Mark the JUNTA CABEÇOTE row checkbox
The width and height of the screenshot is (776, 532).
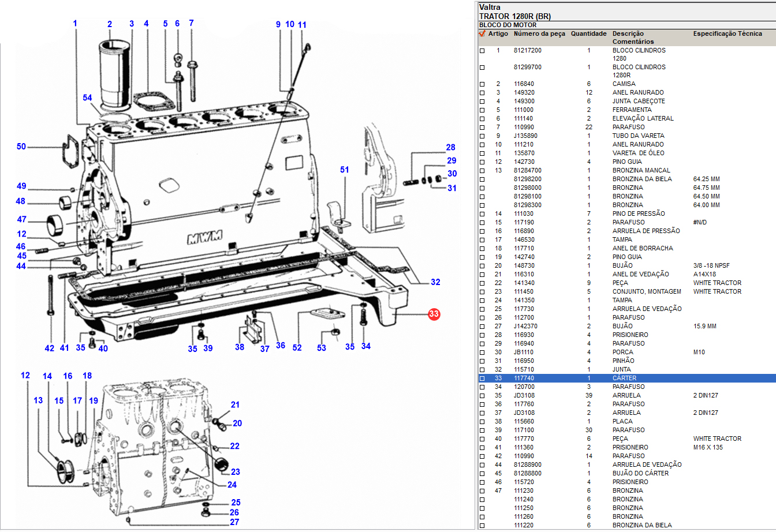482,102
